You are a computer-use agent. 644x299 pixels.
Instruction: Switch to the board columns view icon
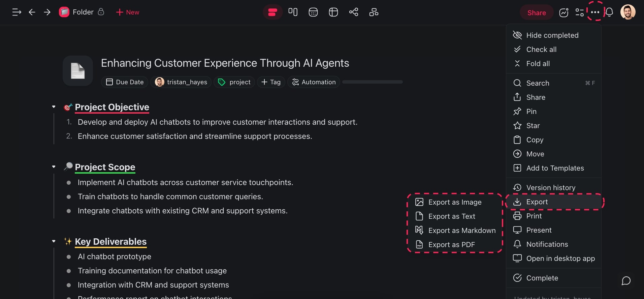[293, 12]
